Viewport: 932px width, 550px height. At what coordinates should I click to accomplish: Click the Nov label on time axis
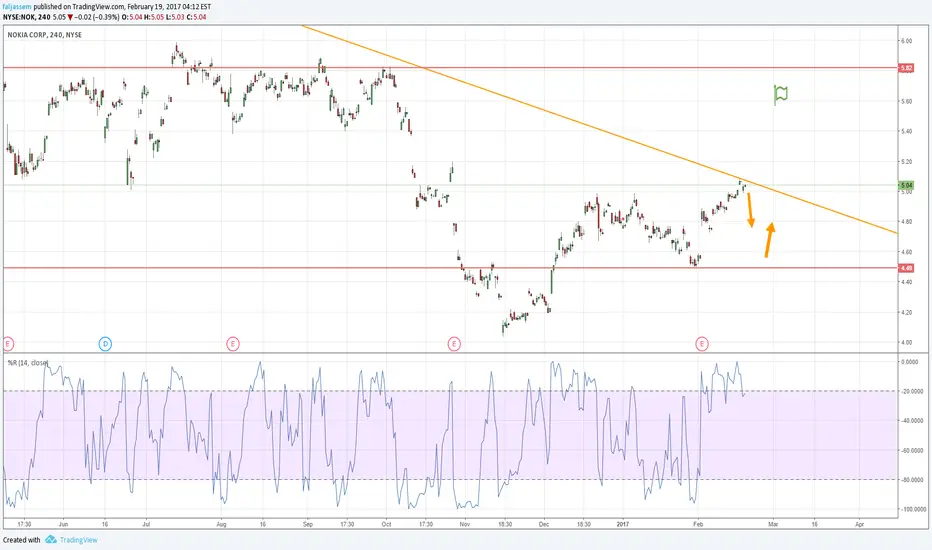[x=465, y=524]
